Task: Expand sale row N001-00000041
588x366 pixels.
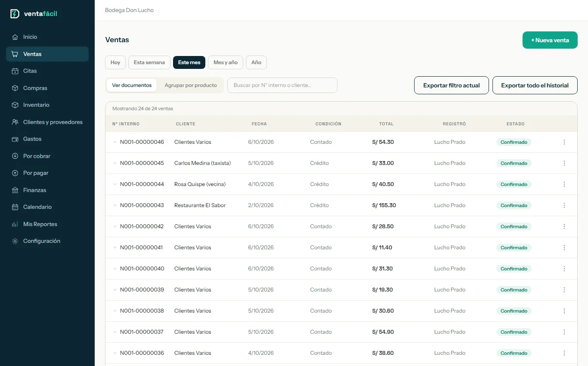Action: [x=115, y=248]
